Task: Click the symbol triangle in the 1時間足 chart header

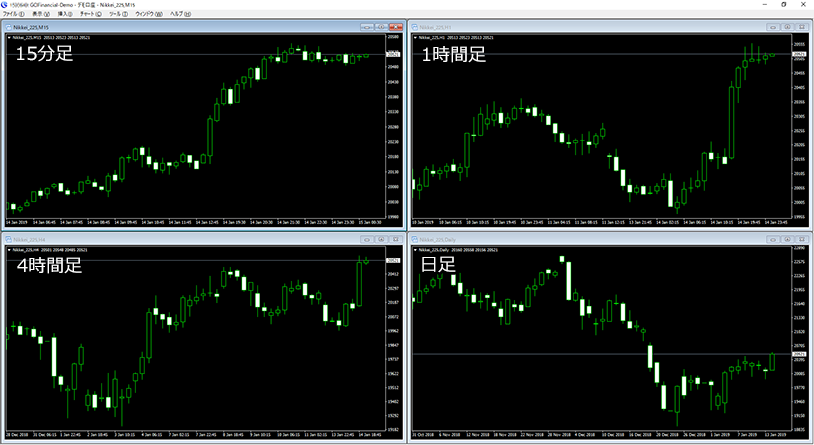Action: pos(415,37)
